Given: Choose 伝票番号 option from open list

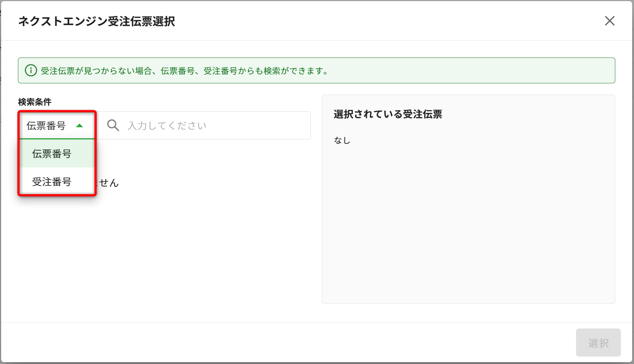Looking at the screenshot, I should [x=52, y=154].
